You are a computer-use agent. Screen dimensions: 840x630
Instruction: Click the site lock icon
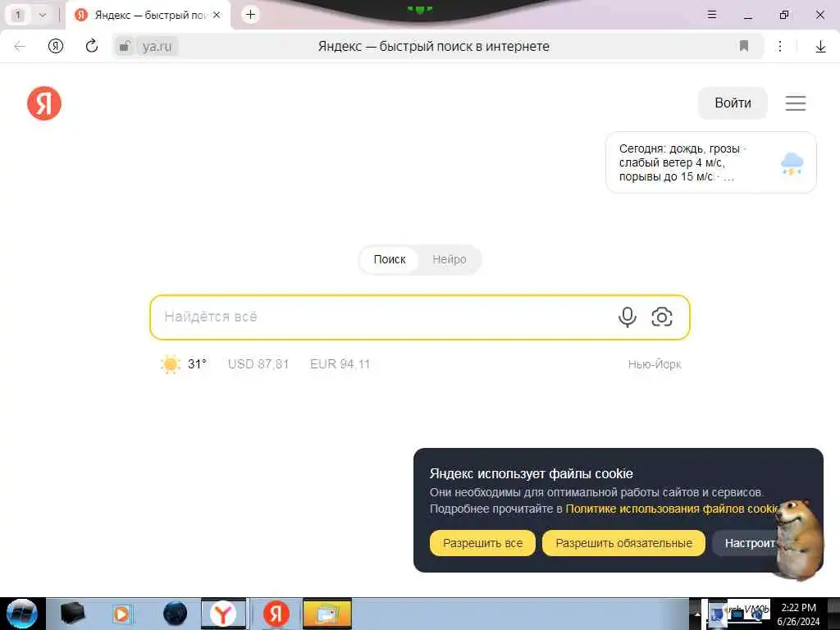125,47
